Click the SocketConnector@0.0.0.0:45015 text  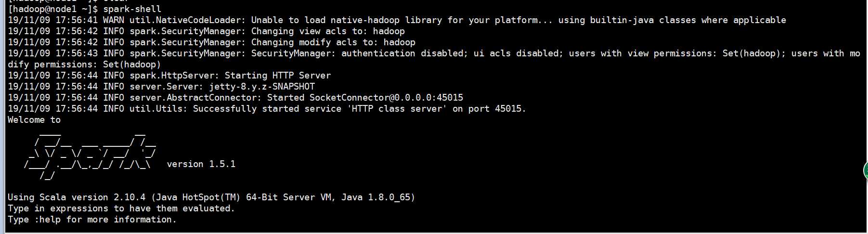pyautogui.click(x=386, y=98)
